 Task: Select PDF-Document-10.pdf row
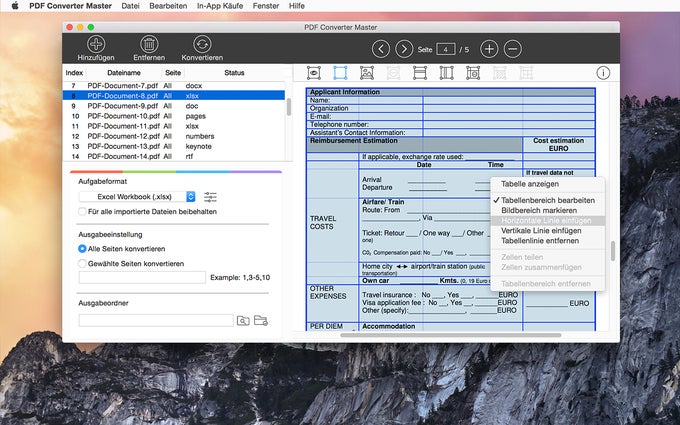tap(174, 116)
